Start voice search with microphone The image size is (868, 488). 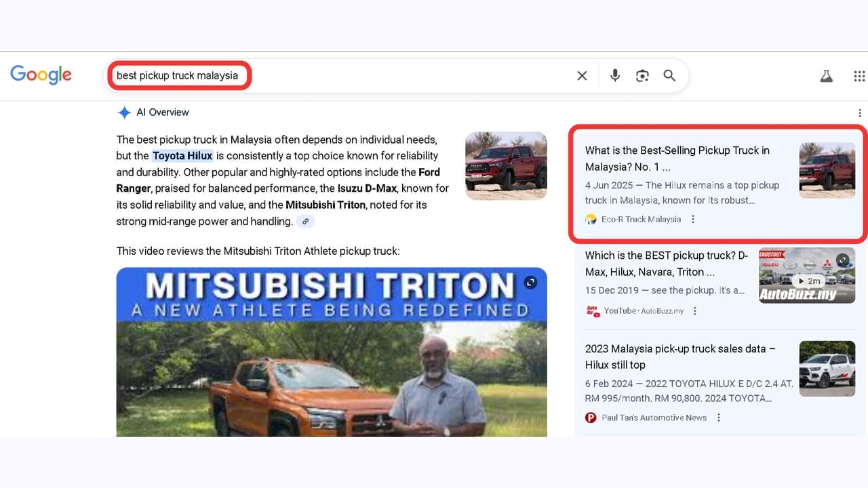click(615, 76)
